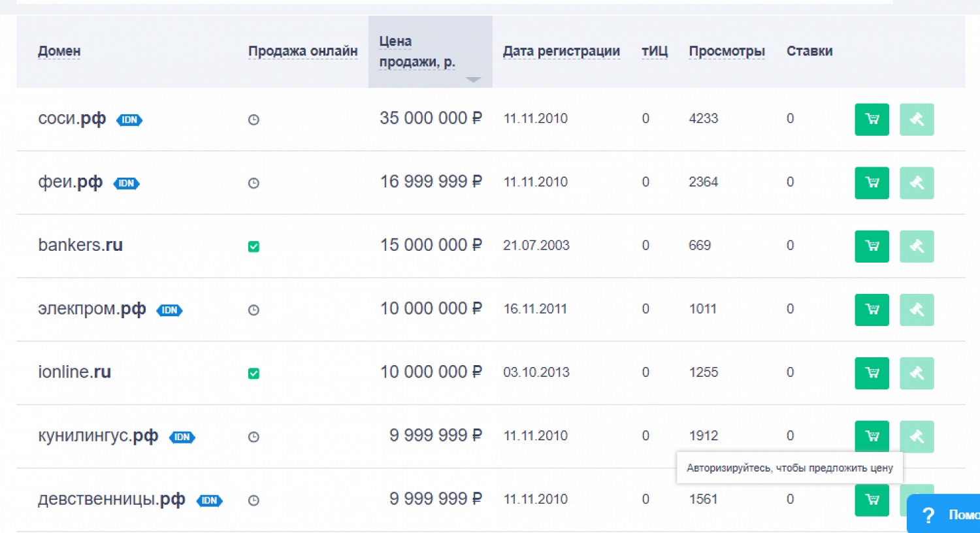
Task: Open the ionline.ru domain link
Action: point(74,372)
